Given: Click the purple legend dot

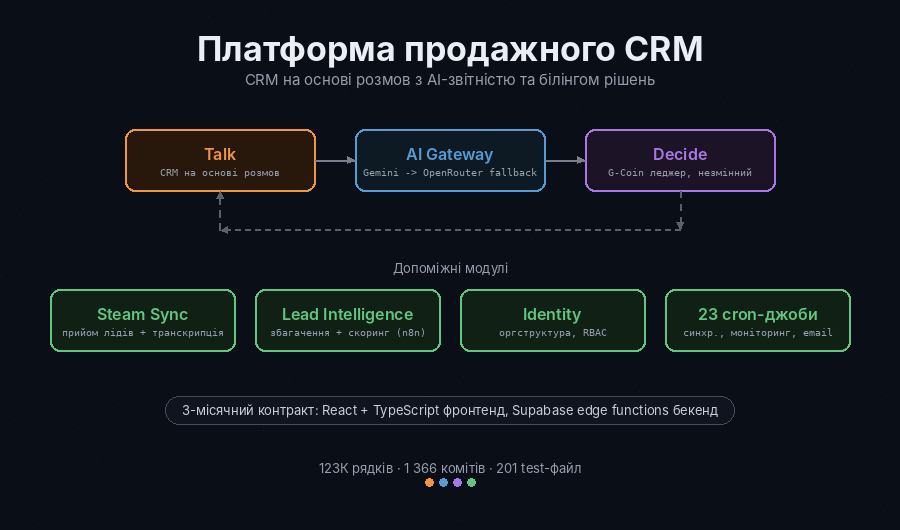Looking at the screenshot, I should [457, 482].
